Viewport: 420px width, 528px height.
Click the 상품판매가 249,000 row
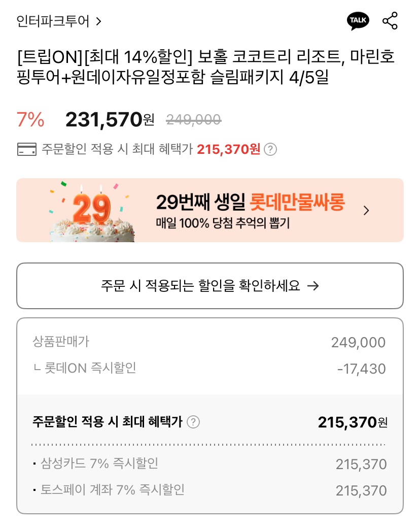(x=210, y=342)
